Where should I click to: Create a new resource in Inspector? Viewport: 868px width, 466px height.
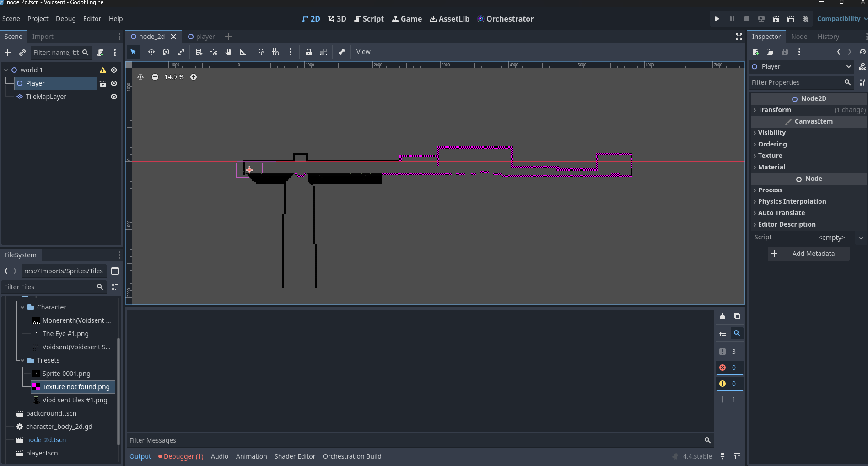[x=755, y=52]
